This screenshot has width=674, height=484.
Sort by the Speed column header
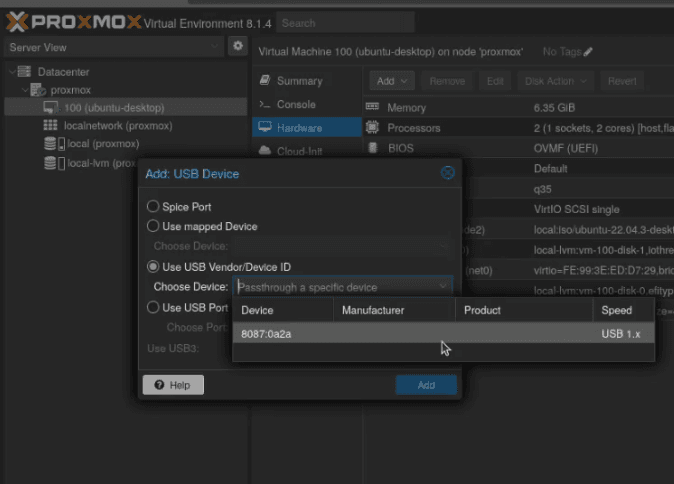pos(624,310)
